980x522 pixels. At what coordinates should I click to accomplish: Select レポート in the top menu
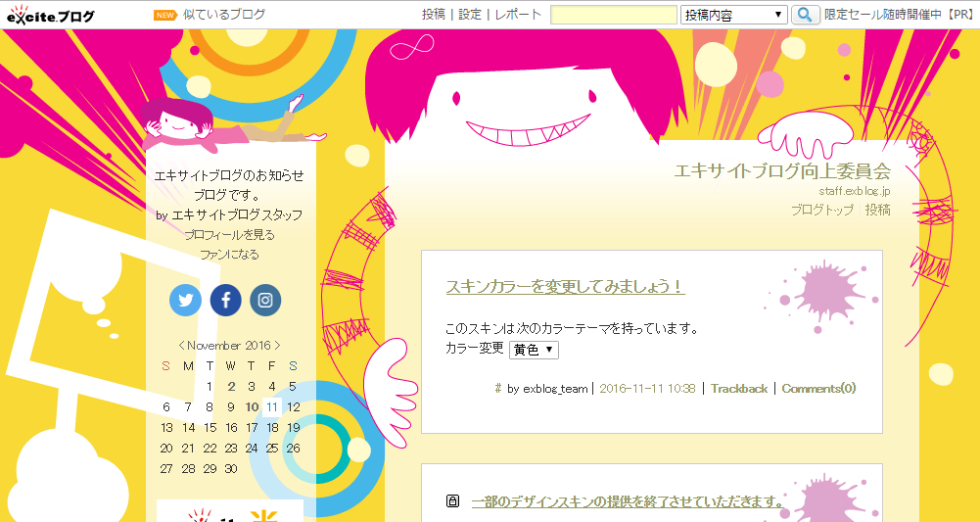518,15
